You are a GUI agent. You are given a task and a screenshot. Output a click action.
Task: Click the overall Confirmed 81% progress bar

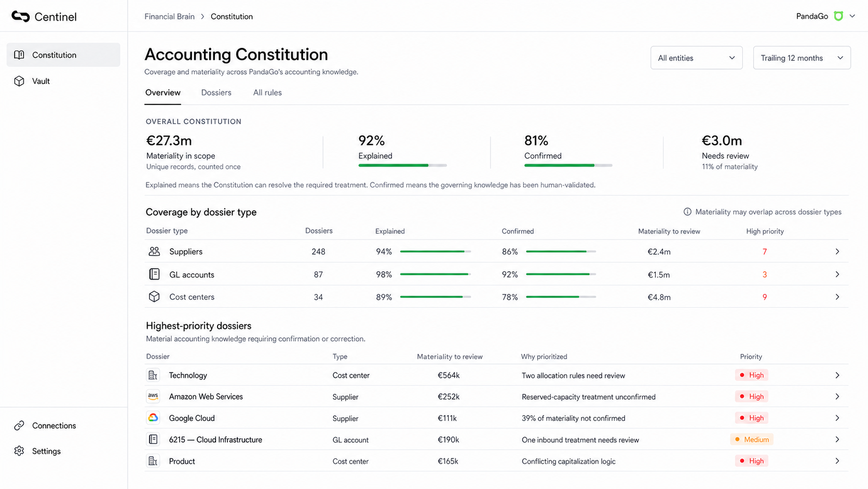tap(568, 165)
